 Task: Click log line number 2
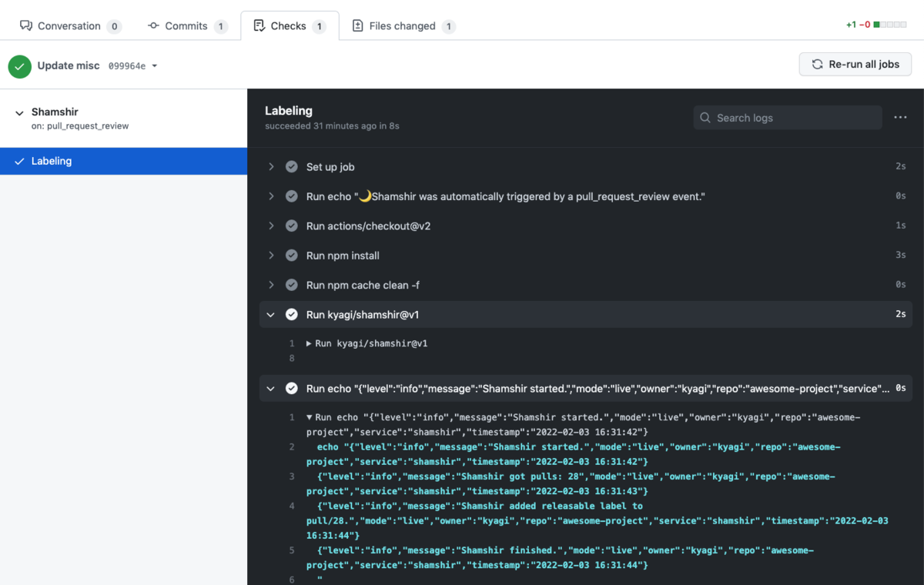(x=291, y=446)
